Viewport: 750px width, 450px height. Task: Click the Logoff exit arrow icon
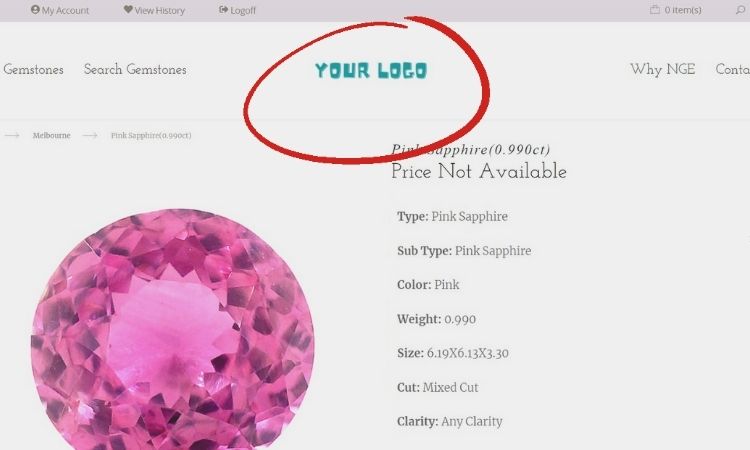point(223,10)
